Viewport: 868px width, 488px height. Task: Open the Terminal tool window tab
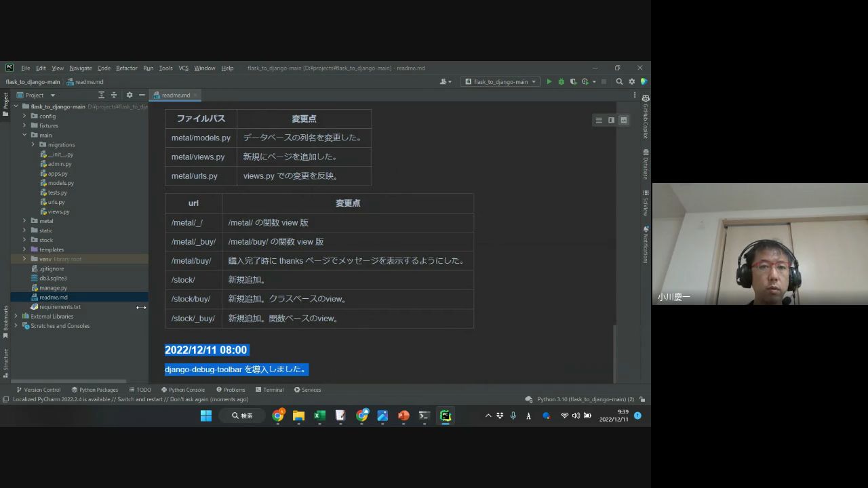(x=269, y=390)
